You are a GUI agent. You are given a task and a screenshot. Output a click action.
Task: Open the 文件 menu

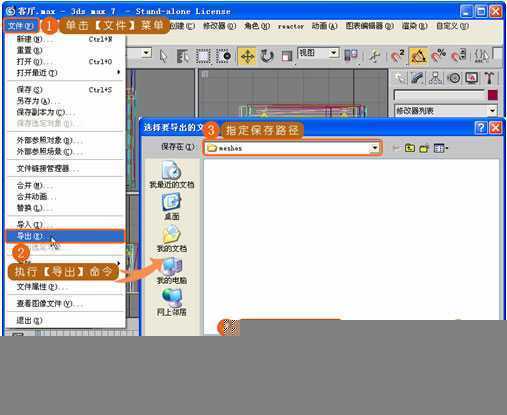[x=21, y=26]
